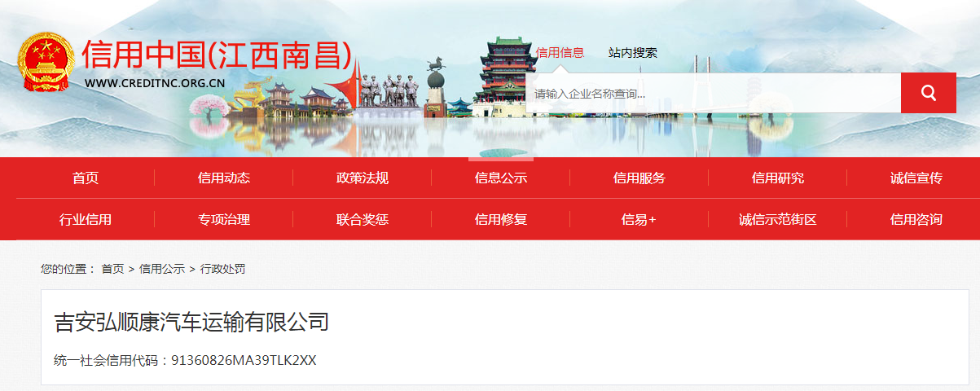Select 信易+ menu item

pos(639,219)
